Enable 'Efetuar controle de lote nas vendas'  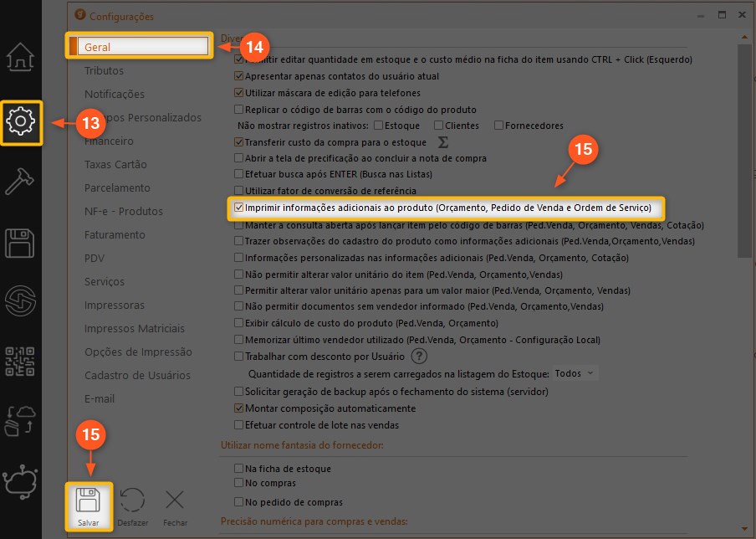pos(239,425)
